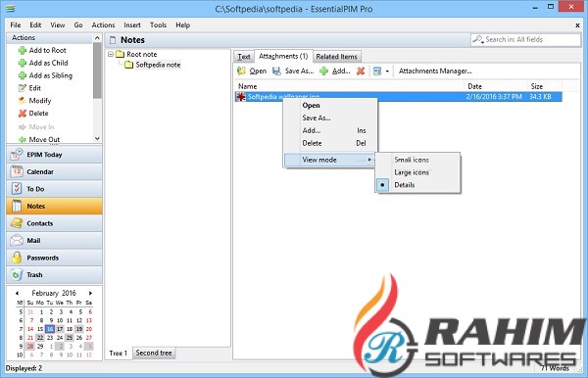588x378 pixels.
Task: Switch to the Second tree tab
Action: (x=154, y=353)
